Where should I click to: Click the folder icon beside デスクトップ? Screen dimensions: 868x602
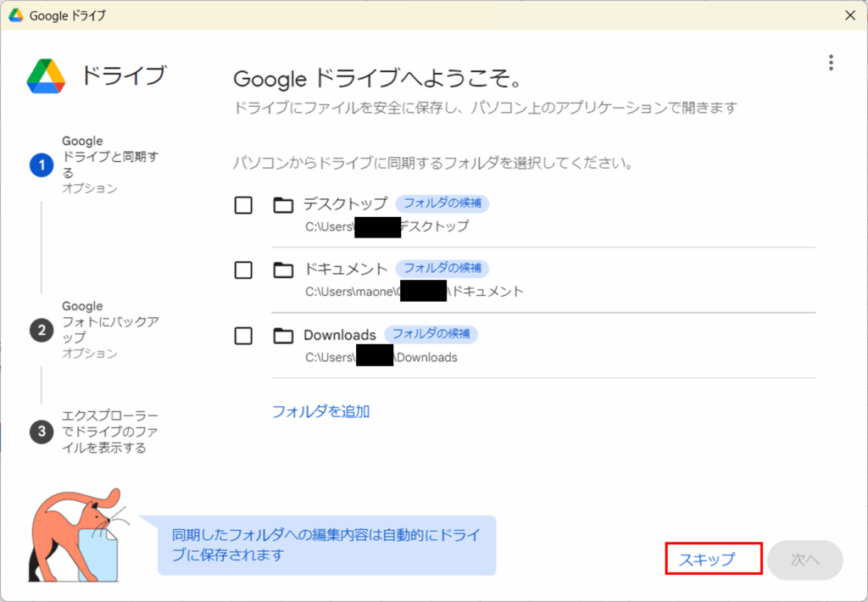click(283, 205)
